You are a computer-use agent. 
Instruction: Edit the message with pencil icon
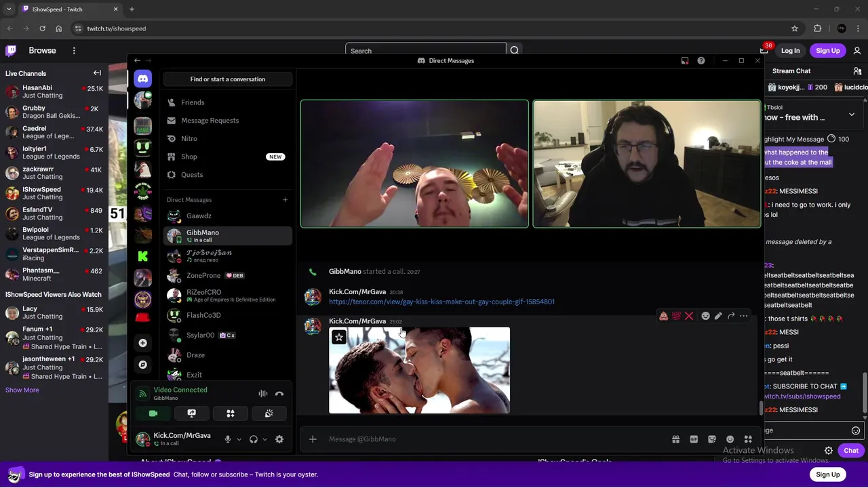click(x=718, y=316)
